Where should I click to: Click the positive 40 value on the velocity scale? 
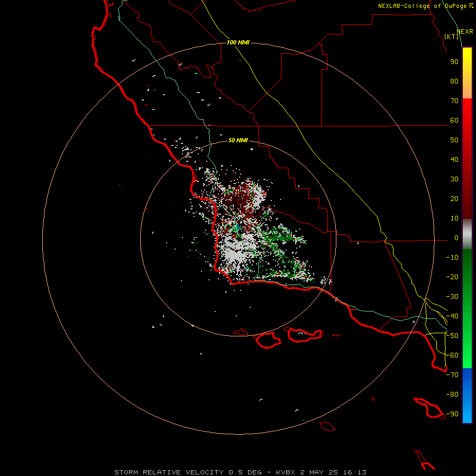454,159
